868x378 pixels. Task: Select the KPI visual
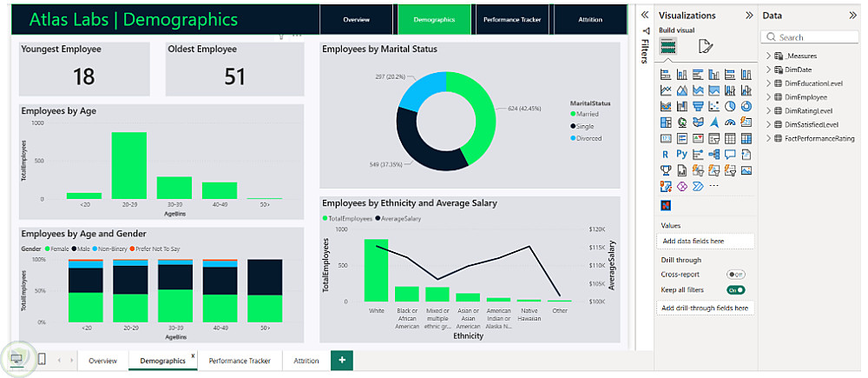[x=698, y=138]
